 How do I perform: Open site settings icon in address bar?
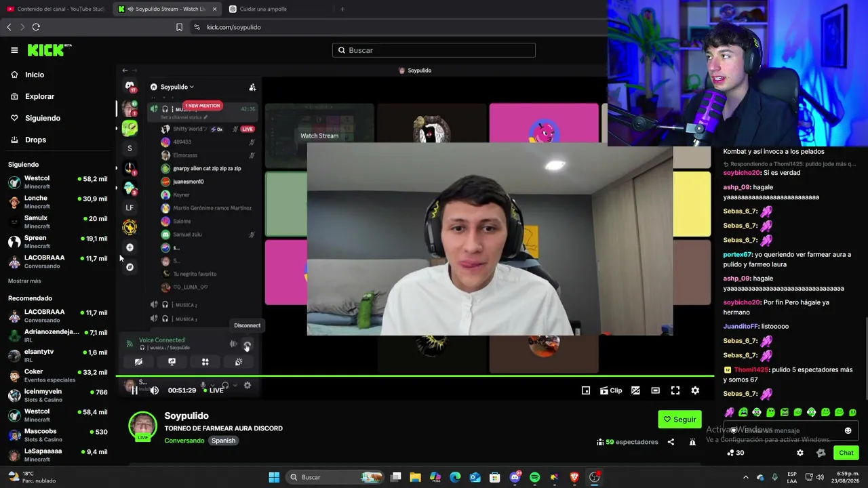[x=197, y=27]
